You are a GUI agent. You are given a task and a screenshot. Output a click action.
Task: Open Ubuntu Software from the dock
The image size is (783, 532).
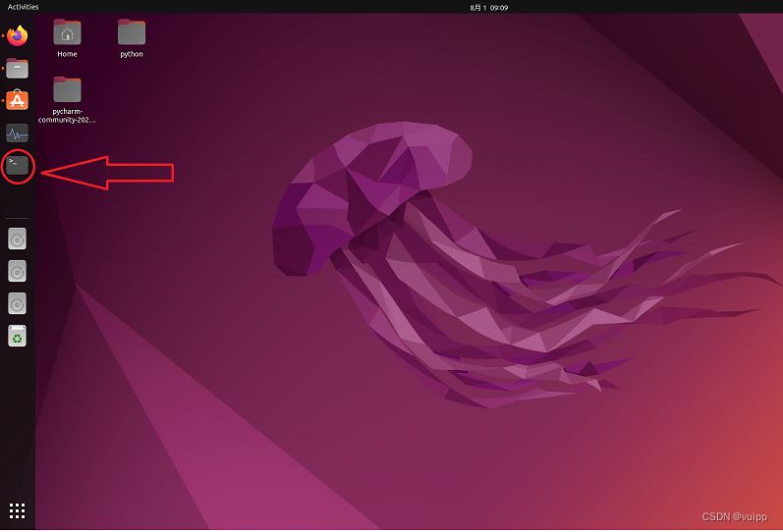click(x=18, y=100)
